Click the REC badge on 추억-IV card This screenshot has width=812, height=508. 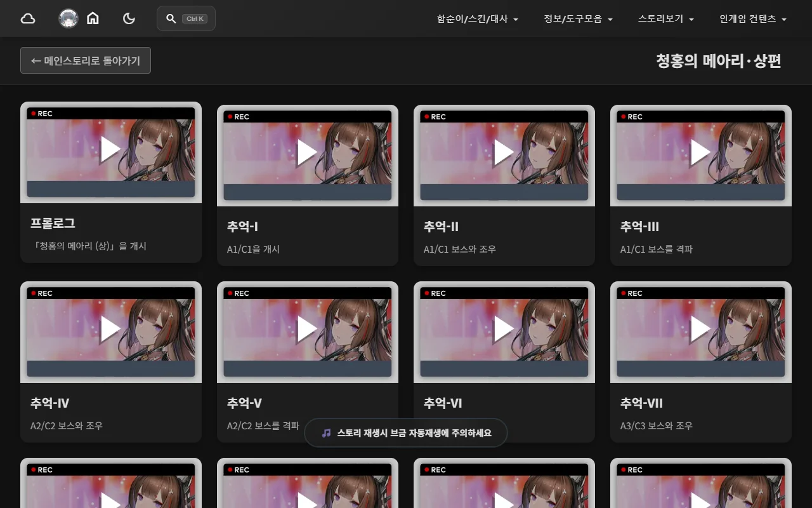coord(42,293)
